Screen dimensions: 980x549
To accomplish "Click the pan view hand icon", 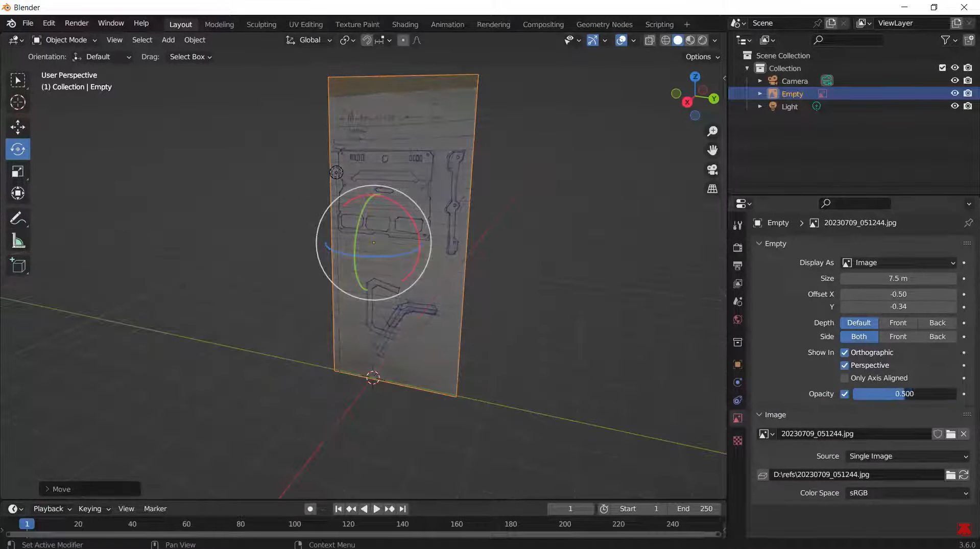I will pos(712,150).
